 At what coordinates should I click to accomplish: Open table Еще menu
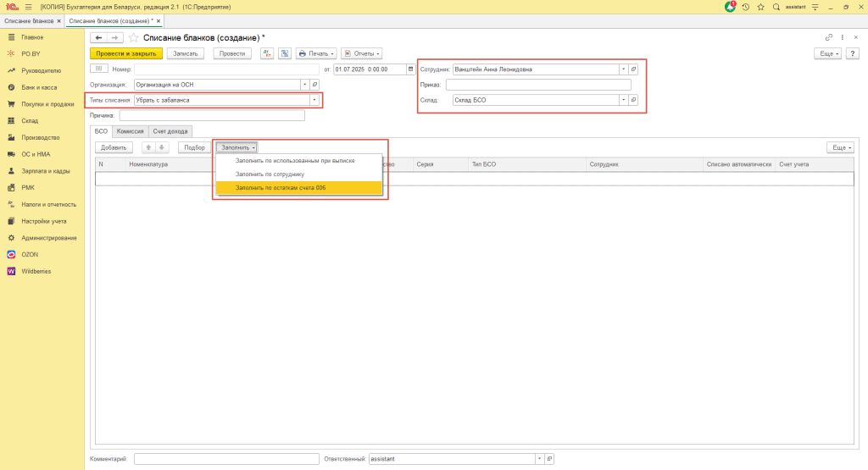tap(840, 147)
